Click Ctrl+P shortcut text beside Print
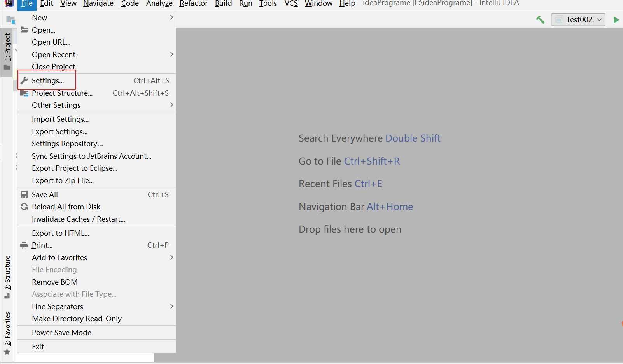 coord(158,245)
